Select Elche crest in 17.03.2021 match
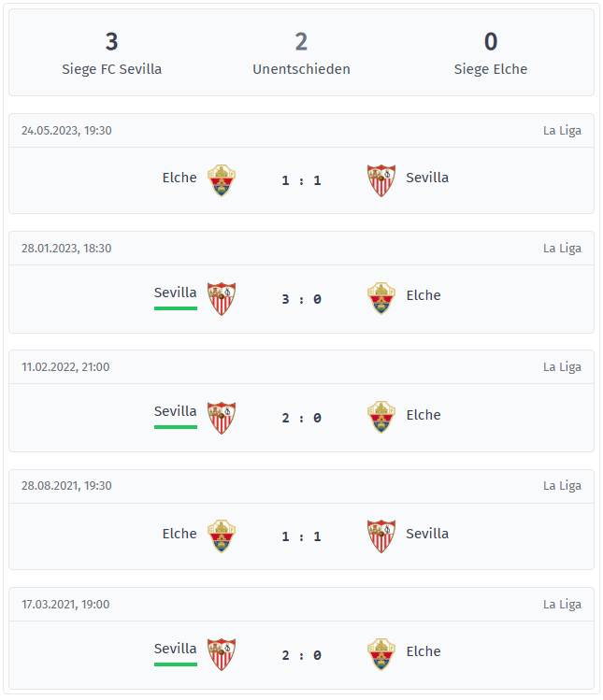 click(381, 654)
